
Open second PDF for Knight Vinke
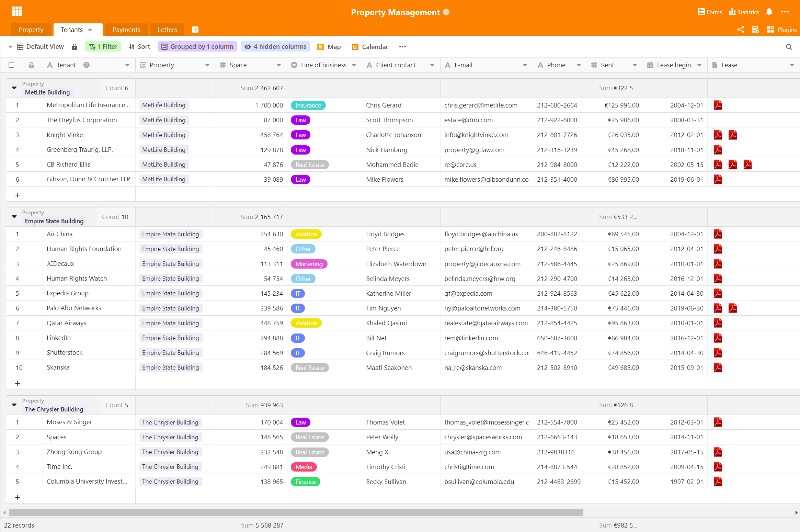click(x=733, y=135)
